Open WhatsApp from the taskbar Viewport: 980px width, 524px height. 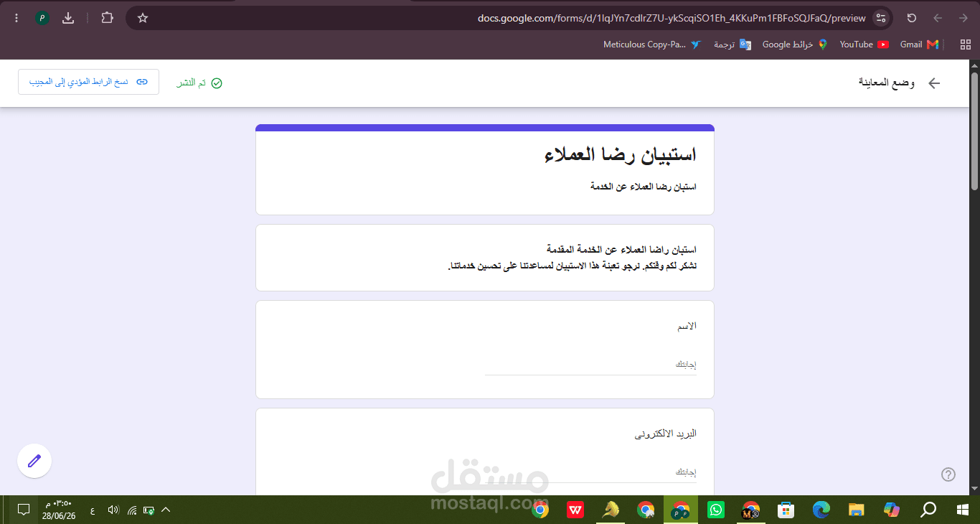[716, 510]
